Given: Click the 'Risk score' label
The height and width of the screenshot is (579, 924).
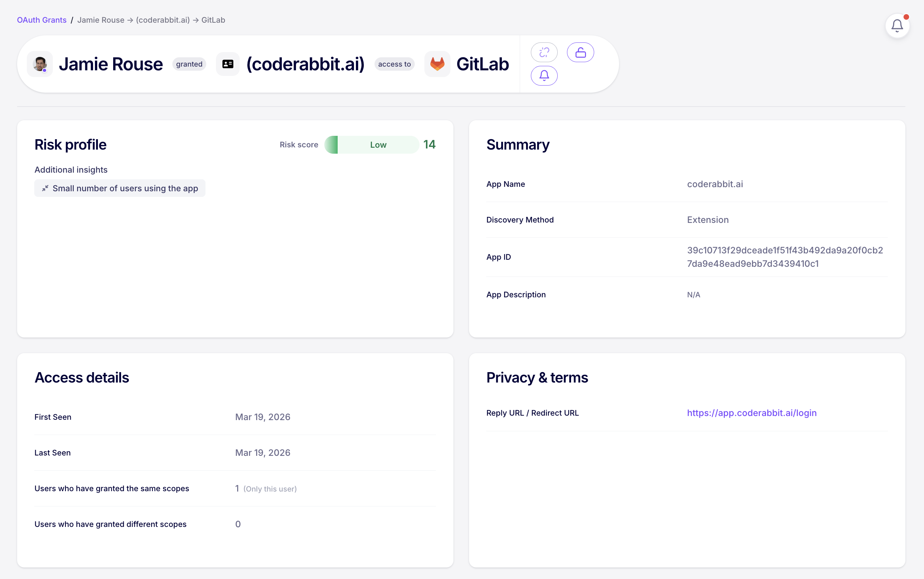Looking at the screenshot, I should tap(299, 145).
